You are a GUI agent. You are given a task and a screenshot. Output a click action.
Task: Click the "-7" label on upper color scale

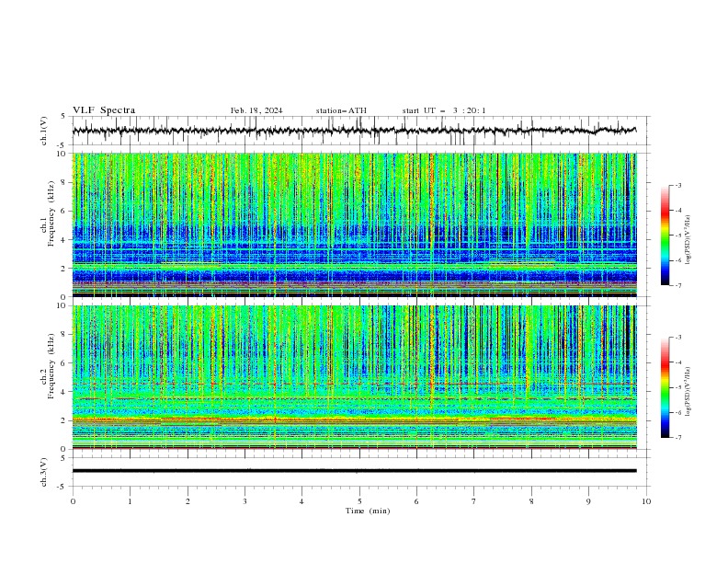tap(678, 285)
